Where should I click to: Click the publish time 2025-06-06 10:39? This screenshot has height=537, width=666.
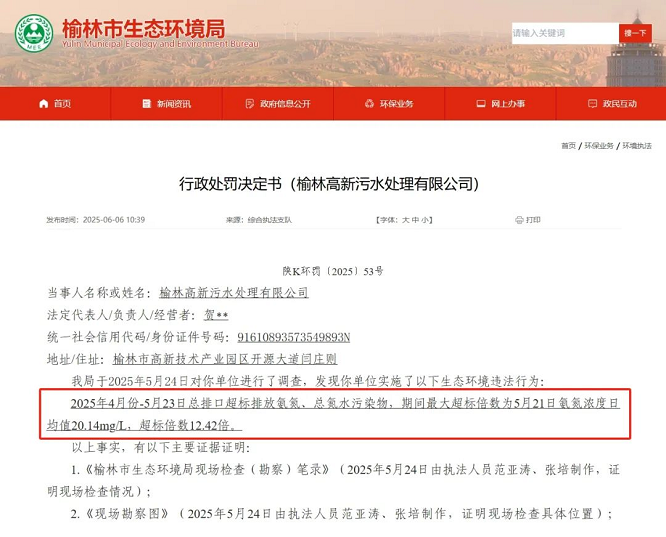click(114, 220)
